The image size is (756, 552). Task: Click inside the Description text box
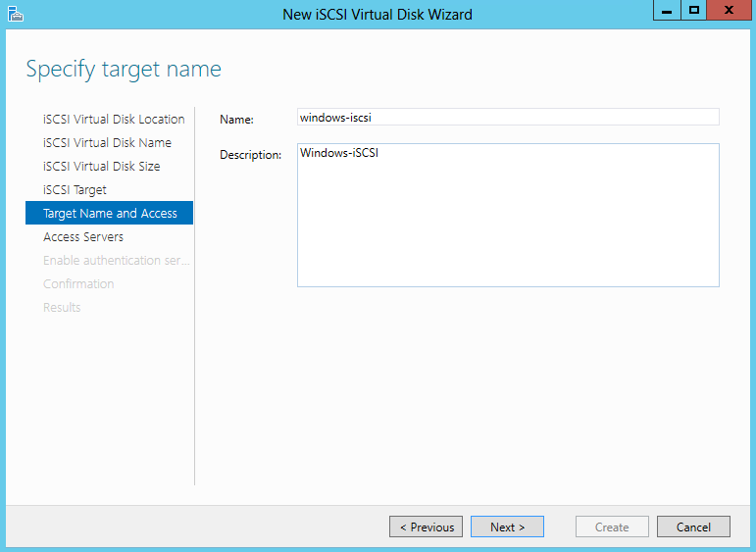tap(508, 216)
